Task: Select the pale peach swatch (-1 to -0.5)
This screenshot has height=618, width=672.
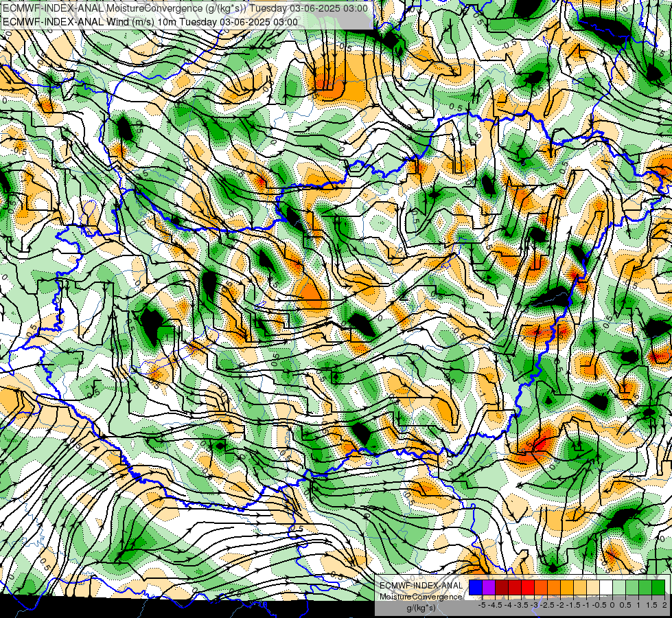Action: [x=593, y=588]
